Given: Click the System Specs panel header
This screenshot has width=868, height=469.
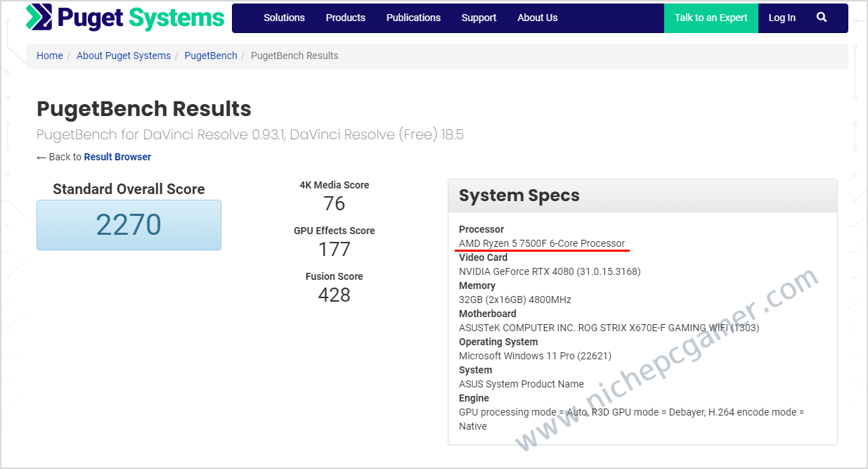Looking at the screenshot, I should 642,195.
